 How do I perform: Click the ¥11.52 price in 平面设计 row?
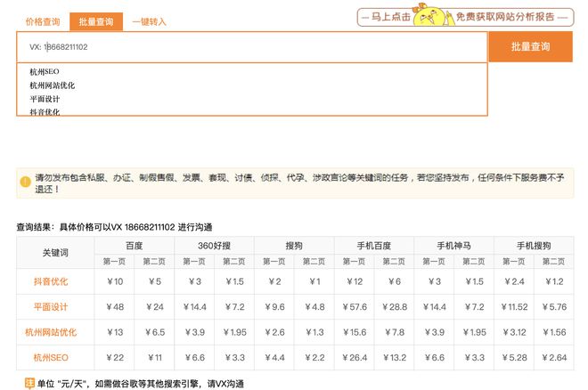tap(514, 307)
